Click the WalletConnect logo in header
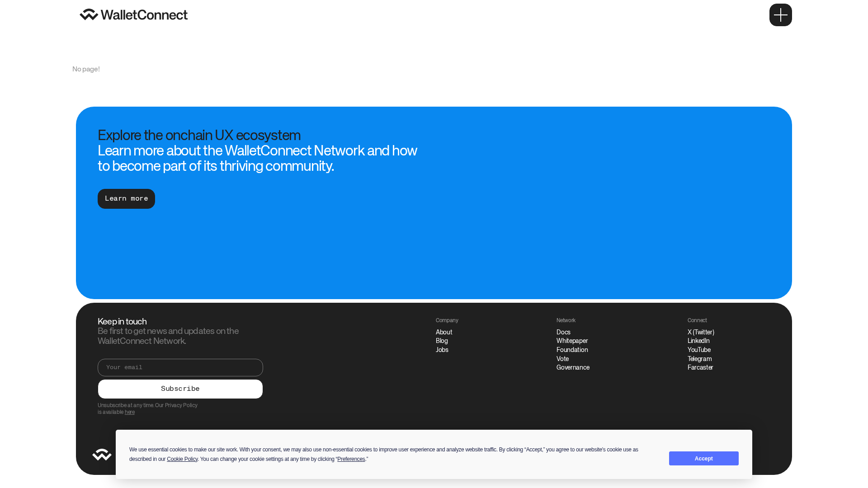The image size is (868, 488). [133, 14]
